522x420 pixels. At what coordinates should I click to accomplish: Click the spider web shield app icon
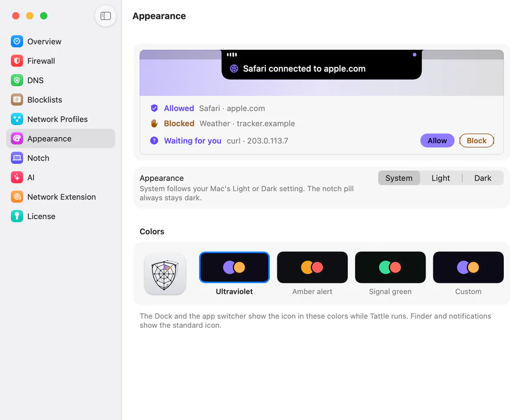click(164, 274)
